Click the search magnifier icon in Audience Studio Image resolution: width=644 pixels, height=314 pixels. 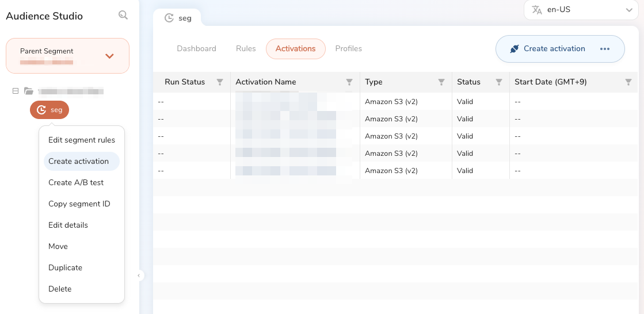click(x=123, y=16)
